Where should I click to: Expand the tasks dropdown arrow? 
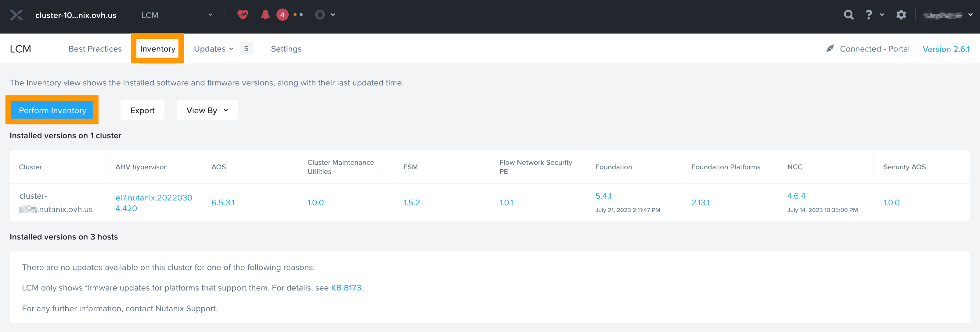333,15
